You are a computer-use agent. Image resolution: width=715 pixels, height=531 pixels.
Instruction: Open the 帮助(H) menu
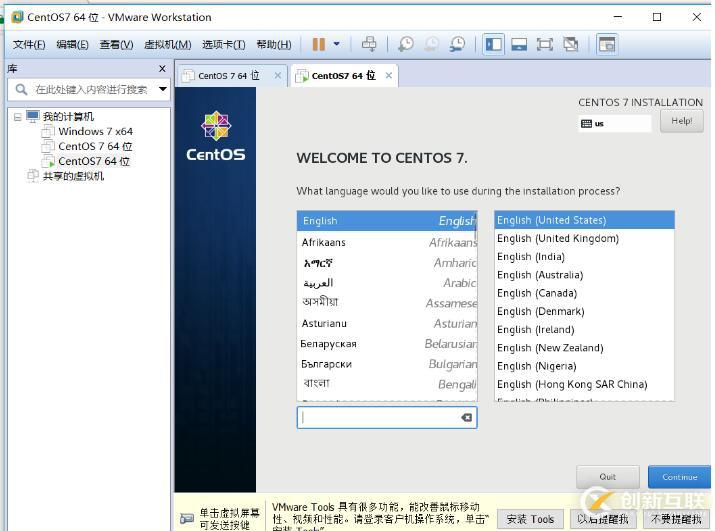coord(274,44)
